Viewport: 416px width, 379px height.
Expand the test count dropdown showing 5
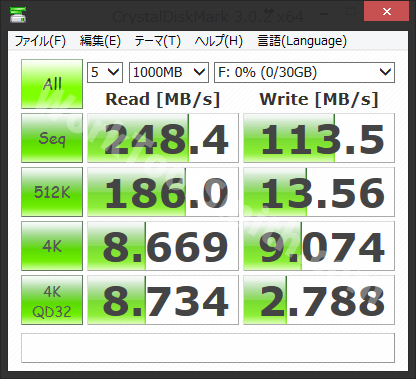105,72
